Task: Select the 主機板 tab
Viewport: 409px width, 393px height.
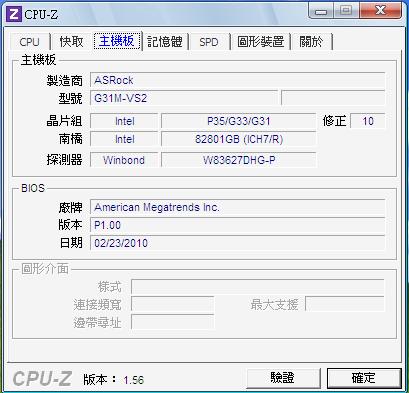Action: [x=117, y=41]
